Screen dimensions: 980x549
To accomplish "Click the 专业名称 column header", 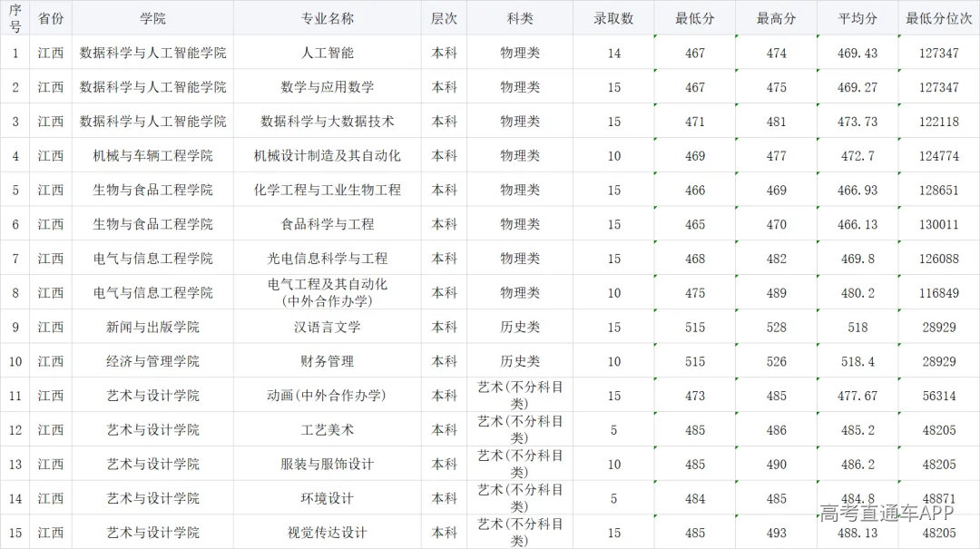I will pos(328,18).
